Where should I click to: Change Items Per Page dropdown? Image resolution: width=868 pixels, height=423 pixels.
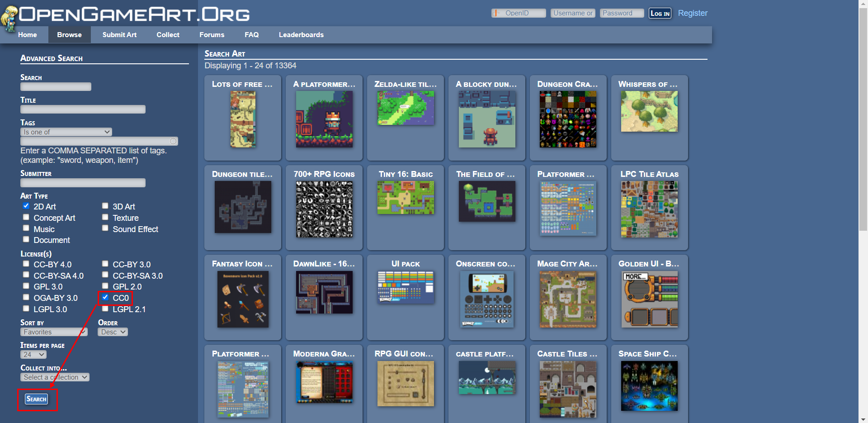point(33,355)
